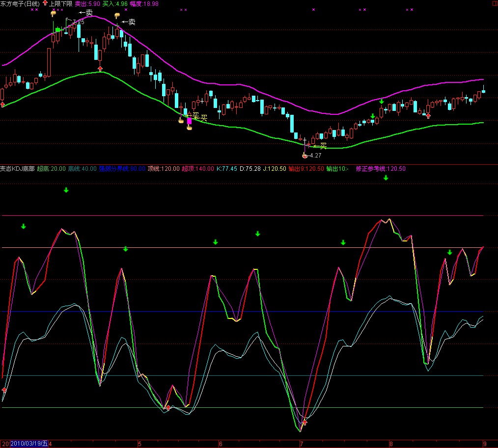The height and width of the screenshot is (448, 498).
Task: Select the 修正参考线:120.50 legend entry
Action: click(381, 168)
